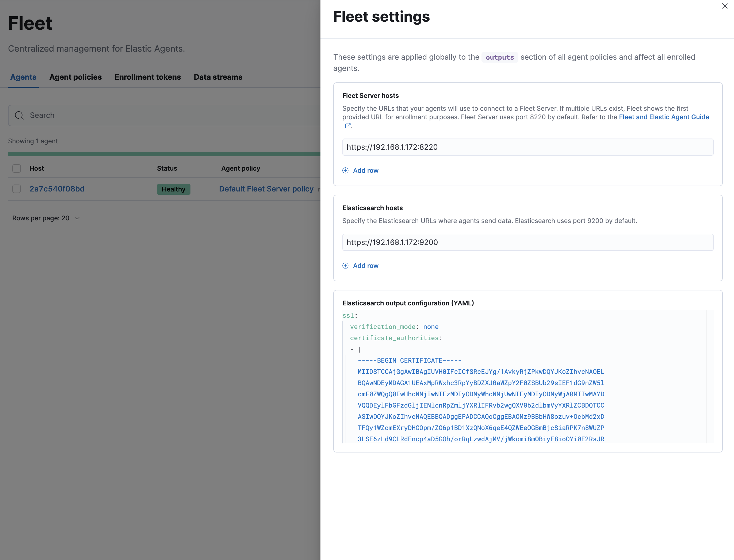The image size is (734, 560).
Task: Select the Agents tab
Action: (23, 77)
